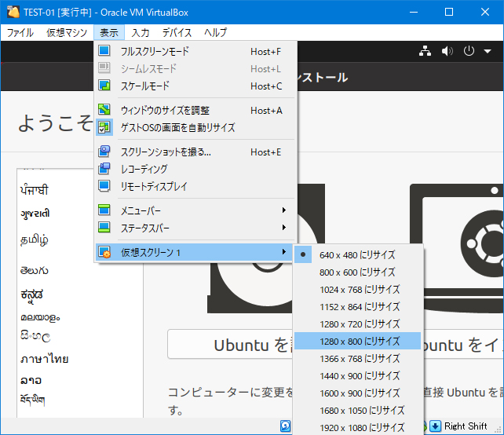Viewport: 504px width, 435px height.
Task: Select レコーディング menu entry
Action: pyautogui.click(x=195, y=169)
